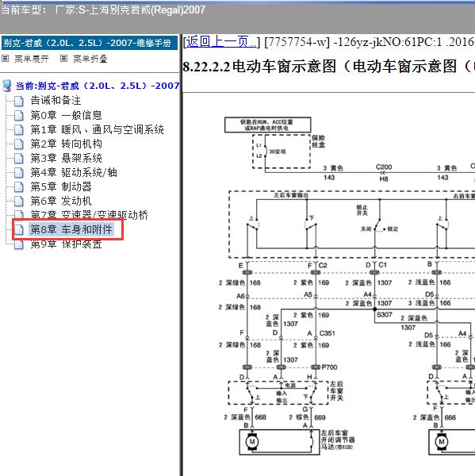Click the left motor M symbol
The height and width of the screenshot is (476, 475).
coord(252,441)
